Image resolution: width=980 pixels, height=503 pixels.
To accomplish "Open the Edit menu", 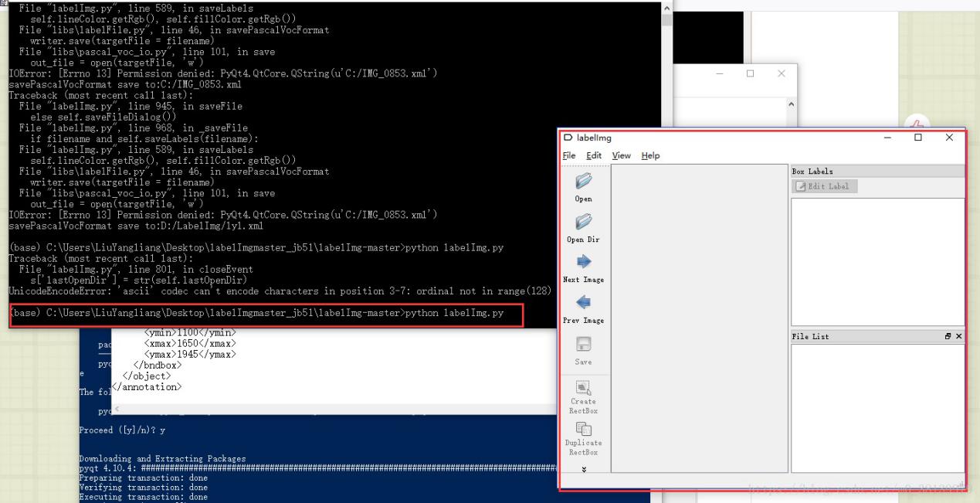I will coord(593,155).
